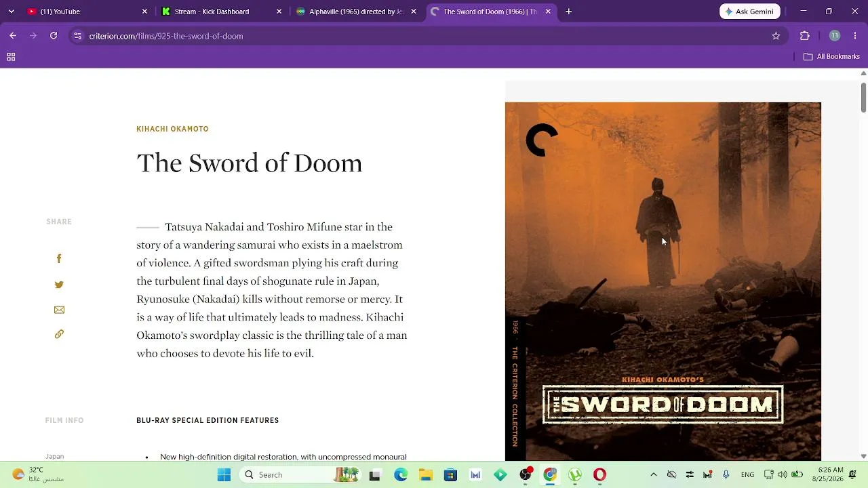Open the Apps grid in bookmarks bar
The image size is (868, 488).
[x=11, y=57]
